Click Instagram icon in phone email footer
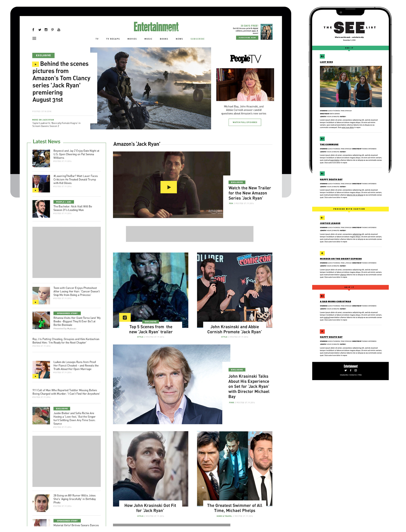 point(356,370)
